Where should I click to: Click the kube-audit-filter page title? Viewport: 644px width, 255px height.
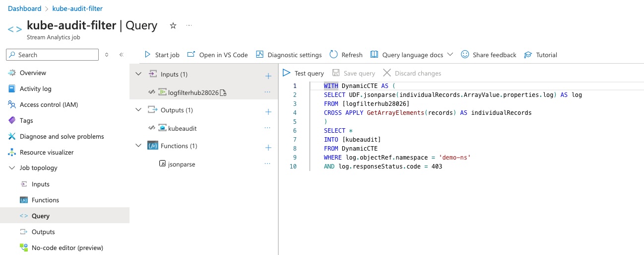click(71, 25)
